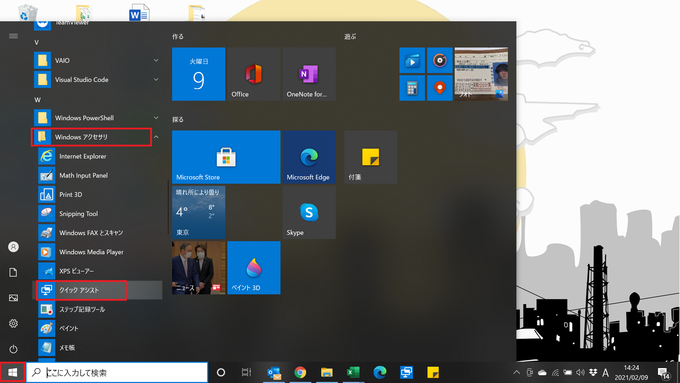Open ステップ記録ツール
680x383 pixels.
[98, 309]
